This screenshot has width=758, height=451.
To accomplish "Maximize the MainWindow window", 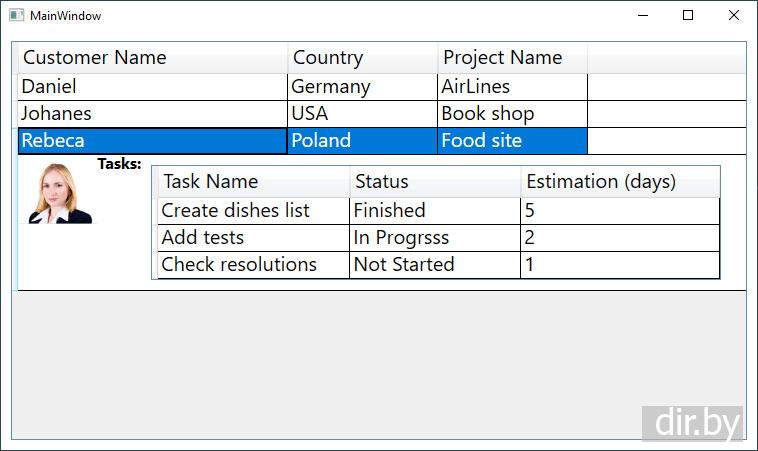I will (688, 16).
